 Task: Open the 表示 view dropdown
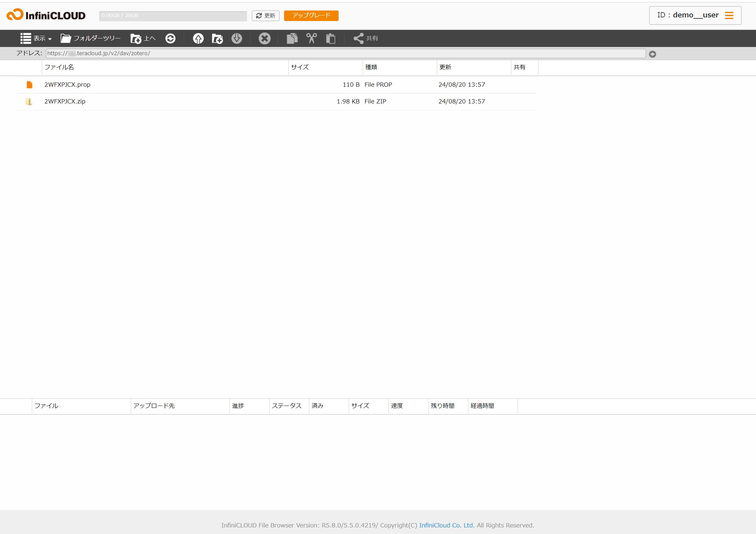(x=36, y=38)
